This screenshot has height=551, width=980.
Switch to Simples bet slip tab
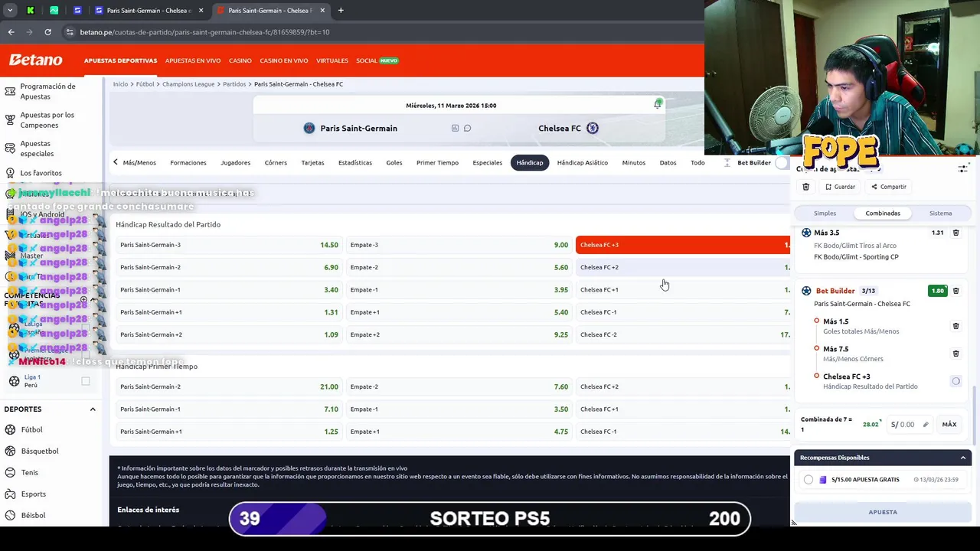825,214
